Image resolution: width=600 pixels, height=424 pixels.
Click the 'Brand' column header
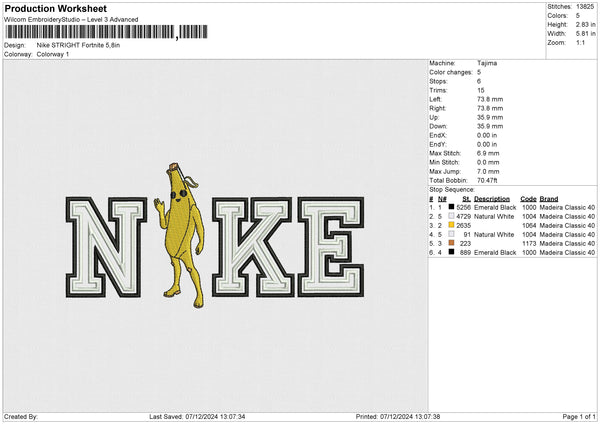[x=549, y=199]
